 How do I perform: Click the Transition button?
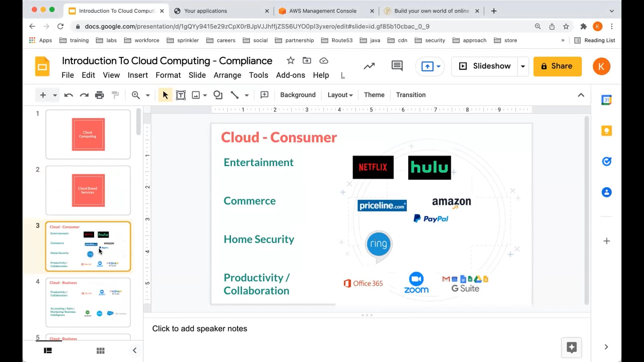411,95
